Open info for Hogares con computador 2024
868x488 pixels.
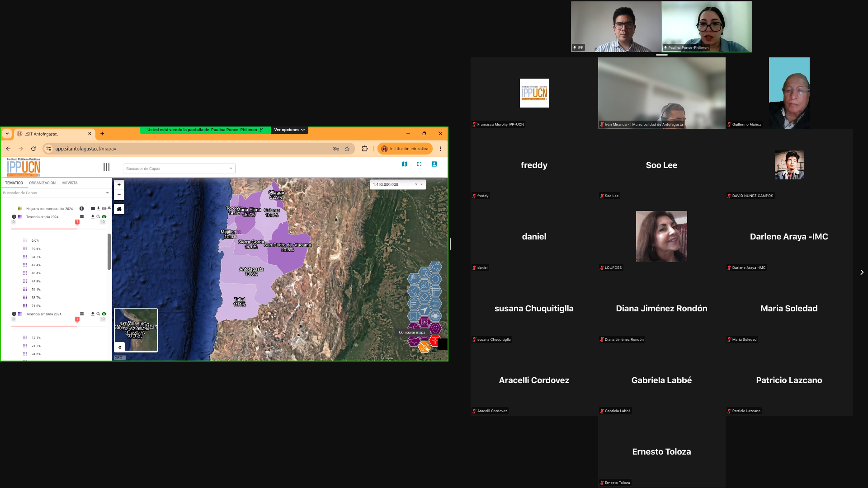pyautogui.click(x=81, y=209)
